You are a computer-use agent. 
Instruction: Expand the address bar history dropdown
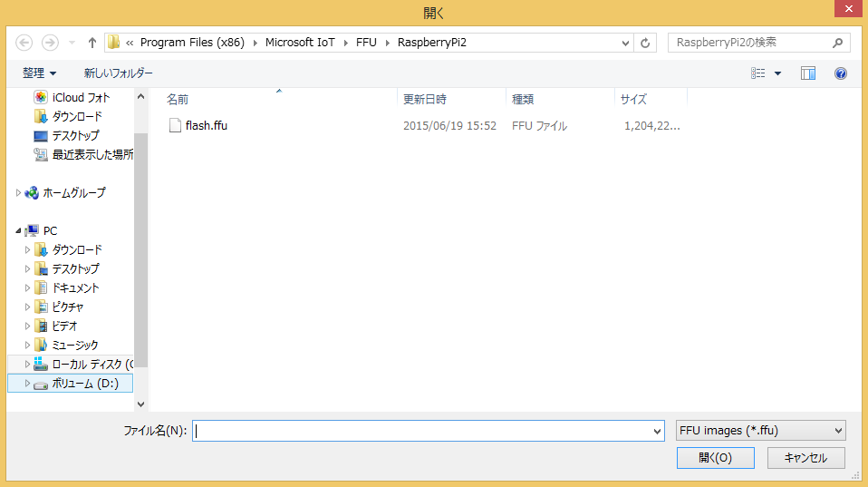[x=625, y=43]
